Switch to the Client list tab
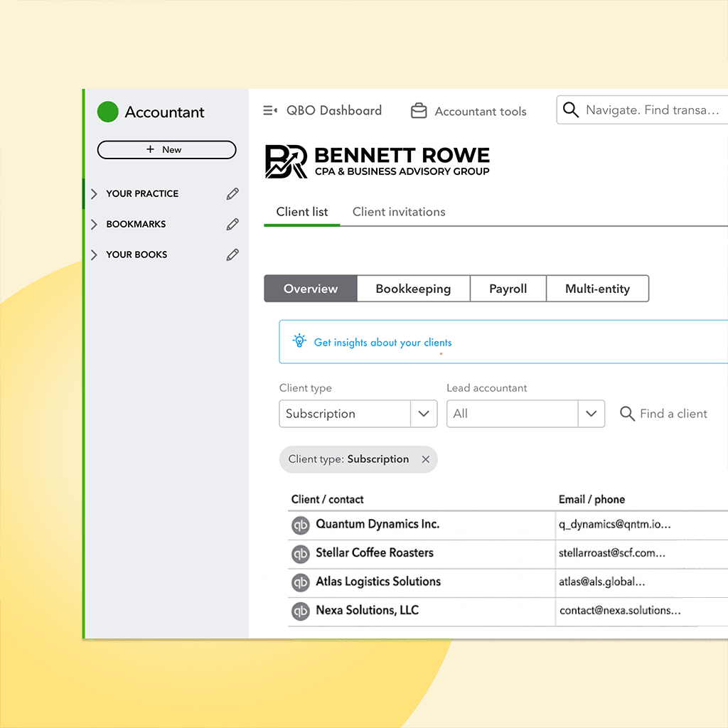Viewport: 728px width, 728px height. (x=301, y=212)
